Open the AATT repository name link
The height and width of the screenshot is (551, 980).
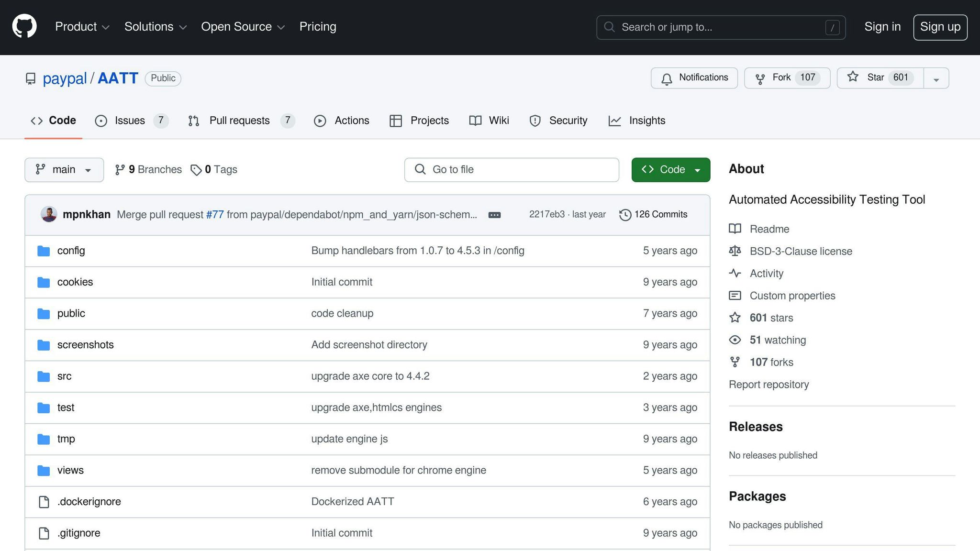point(118,78)
